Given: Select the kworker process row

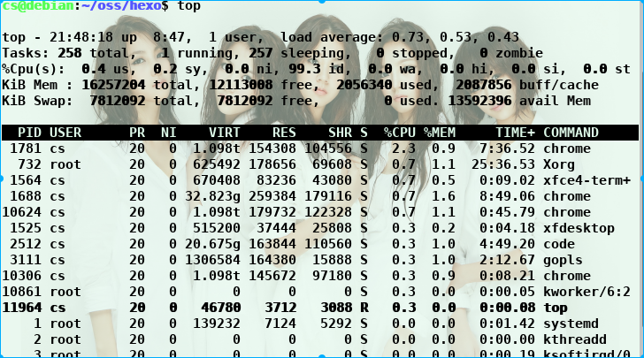Looking at the screenshot, I should click(586, 292).
